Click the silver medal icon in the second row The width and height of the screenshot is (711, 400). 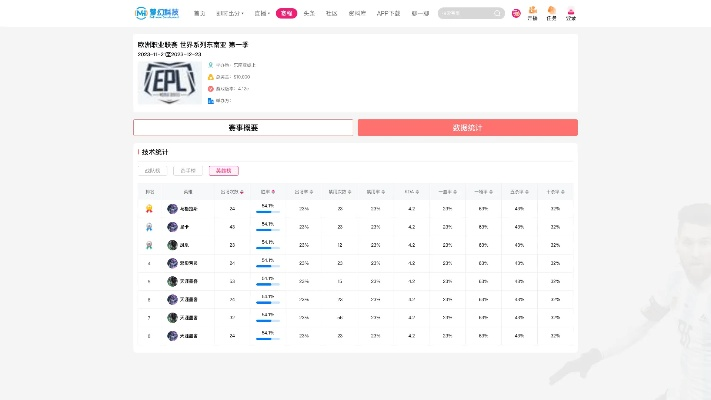149,227
